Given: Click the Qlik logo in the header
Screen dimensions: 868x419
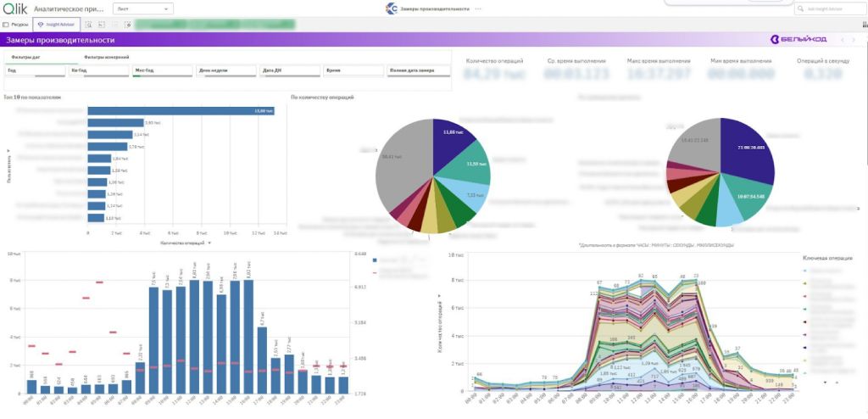Looking at the screenshot, I should pos(14,8).
